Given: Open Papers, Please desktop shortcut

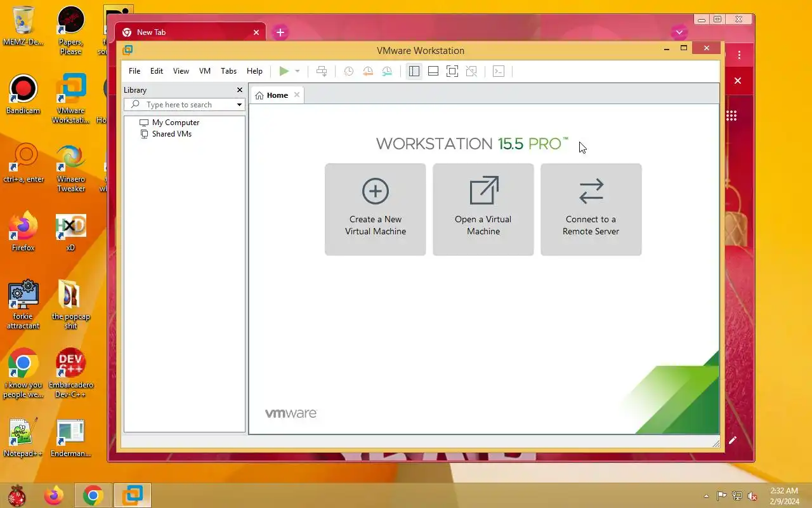Looking at the screenshot, I should click(x=70, y=30).
